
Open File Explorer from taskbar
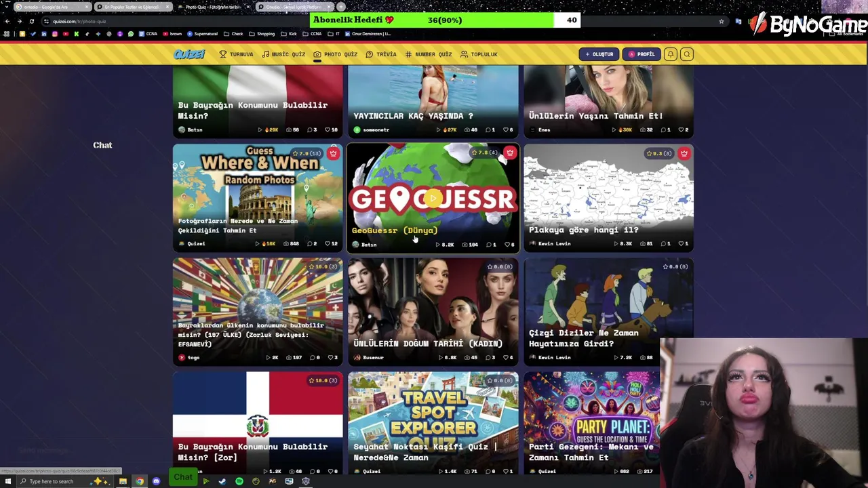(x=123, y=481)
